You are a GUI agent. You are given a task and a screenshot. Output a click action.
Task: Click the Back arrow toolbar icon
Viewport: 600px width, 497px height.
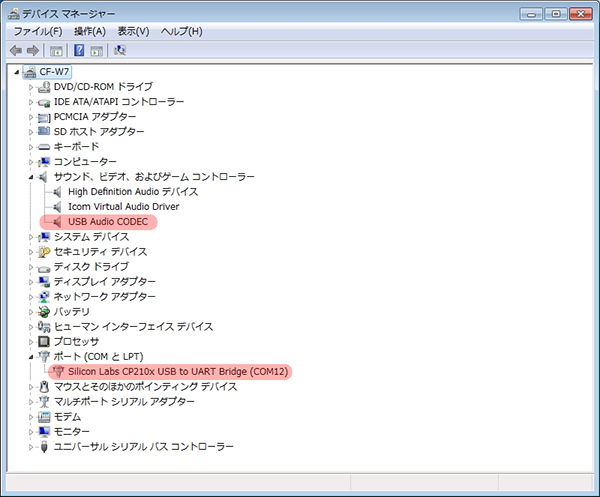(16, 51)
